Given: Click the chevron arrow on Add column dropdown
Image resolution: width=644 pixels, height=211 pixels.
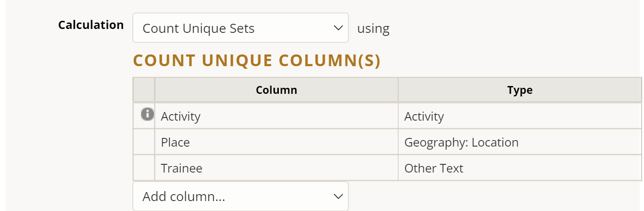Looking at the screenshot, I should tap(338, 197).
